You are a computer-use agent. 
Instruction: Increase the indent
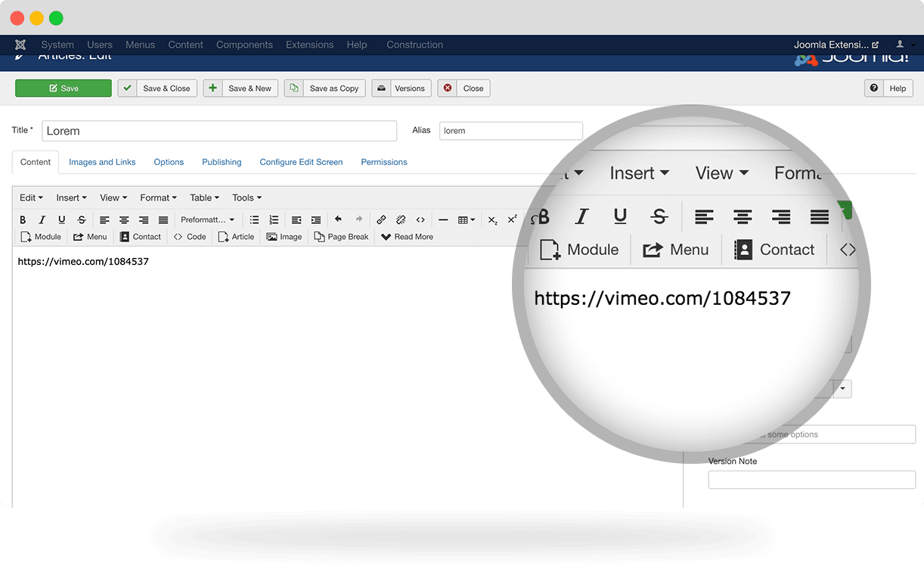(x=316, y=220)
